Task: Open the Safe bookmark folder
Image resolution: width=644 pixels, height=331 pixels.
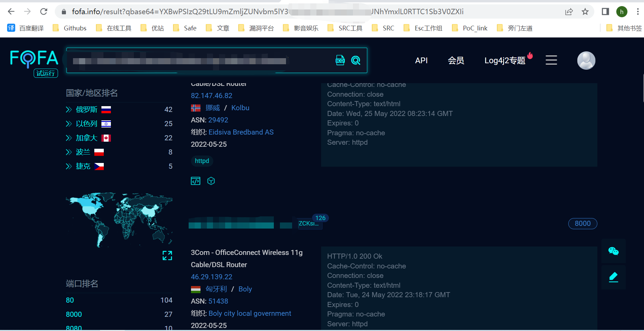Action: [185, 28]
